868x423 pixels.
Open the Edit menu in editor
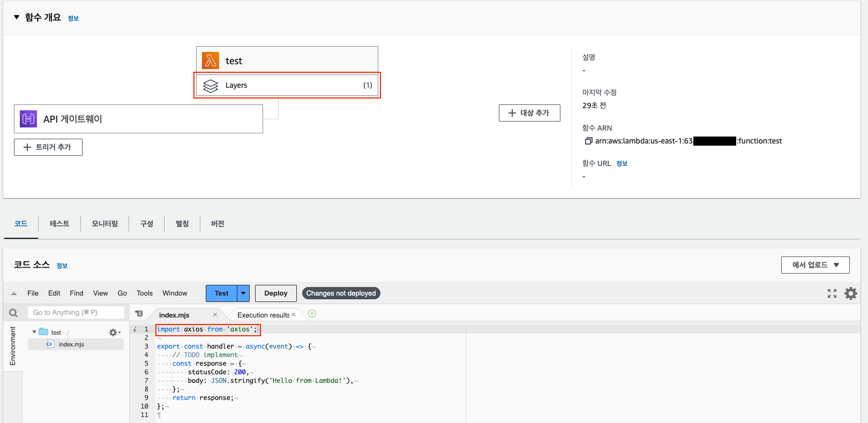click(54, 293)
